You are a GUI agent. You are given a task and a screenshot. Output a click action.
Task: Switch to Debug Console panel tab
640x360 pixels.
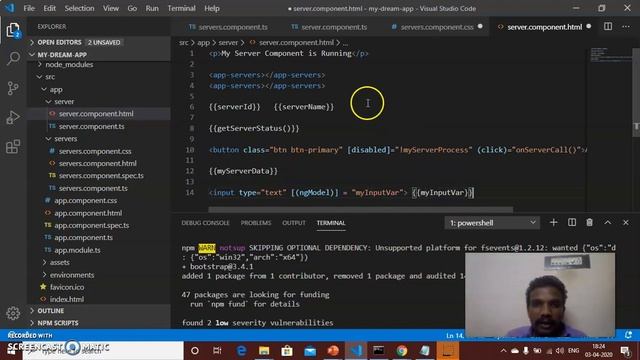(x=205, y=223)
